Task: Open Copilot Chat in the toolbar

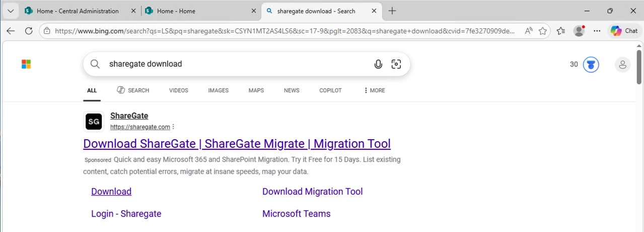Action: coord(624,31)
